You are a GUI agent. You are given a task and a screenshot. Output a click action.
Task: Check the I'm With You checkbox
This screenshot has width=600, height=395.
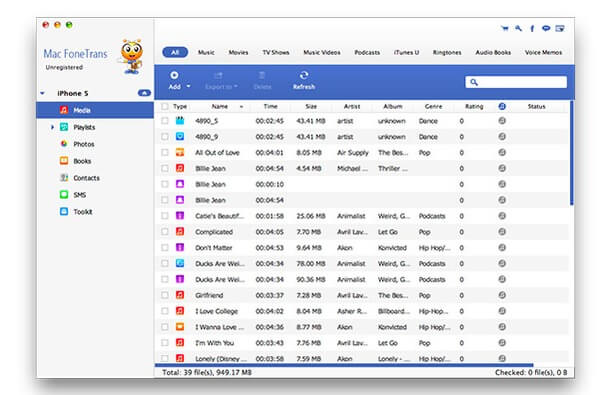pyautogui.click(x=165, y=343)
